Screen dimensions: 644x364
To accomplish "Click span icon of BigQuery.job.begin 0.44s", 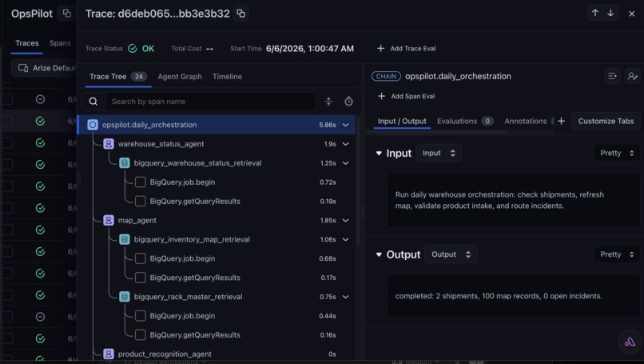I will coord(141,316).
